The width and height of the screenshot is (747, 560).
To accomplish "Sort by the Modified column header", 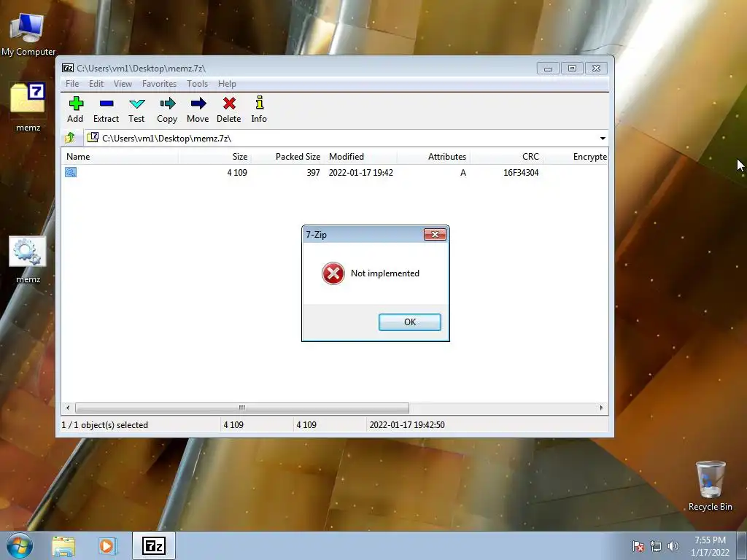I will (360, 157).
